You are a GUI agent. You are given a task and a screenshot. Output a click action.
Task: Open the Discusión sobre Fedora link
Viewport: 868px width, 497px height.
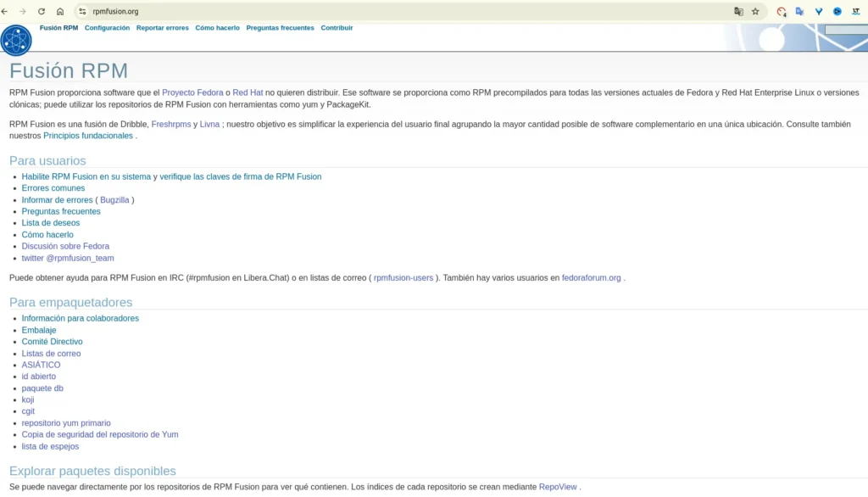tap(65, 246)
